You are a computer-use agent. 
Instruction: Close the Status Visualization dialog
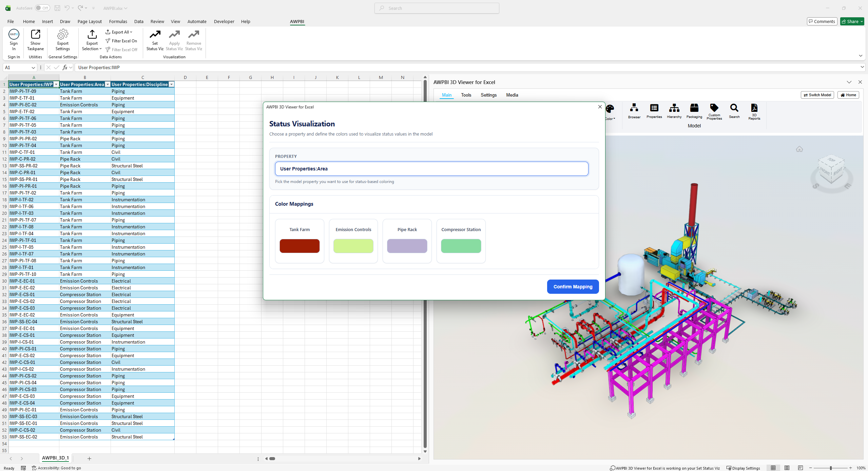tap(600, 107)
